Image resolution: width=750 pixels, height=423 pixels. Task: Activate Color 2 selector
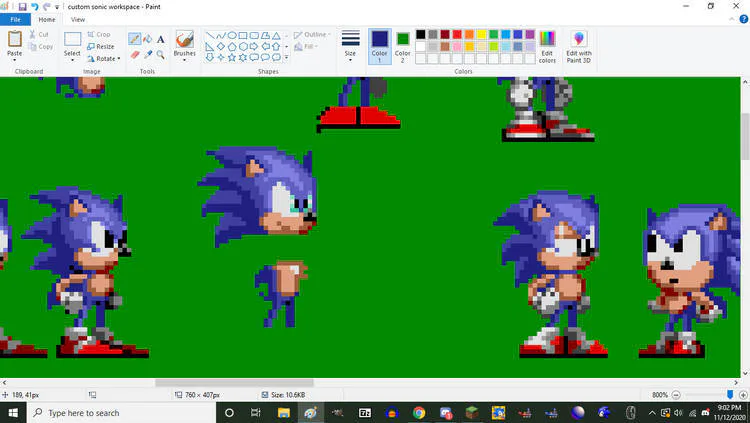403,46
